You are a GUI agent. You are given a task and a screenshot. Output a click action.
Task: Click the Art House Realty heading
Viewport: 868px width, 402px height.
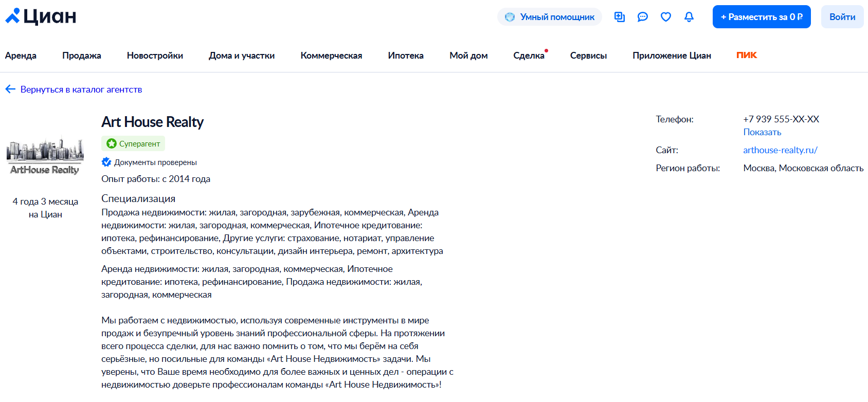pos(152,122)
